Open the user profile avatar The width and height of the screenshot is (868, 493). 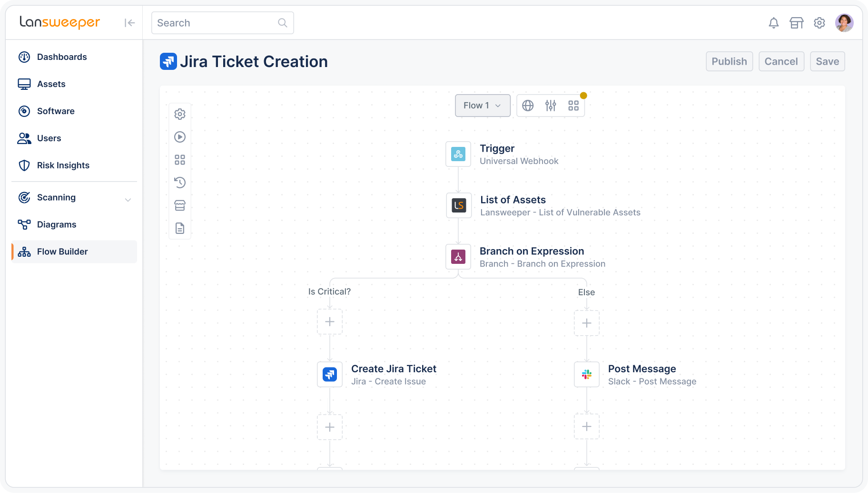[844, 23]
